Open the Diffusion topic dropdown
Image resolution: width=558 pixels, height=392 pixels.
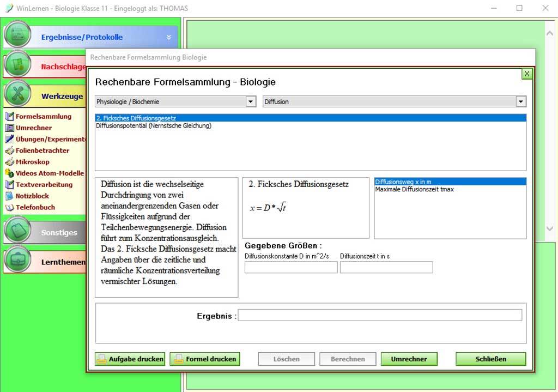tap(521, 101)
